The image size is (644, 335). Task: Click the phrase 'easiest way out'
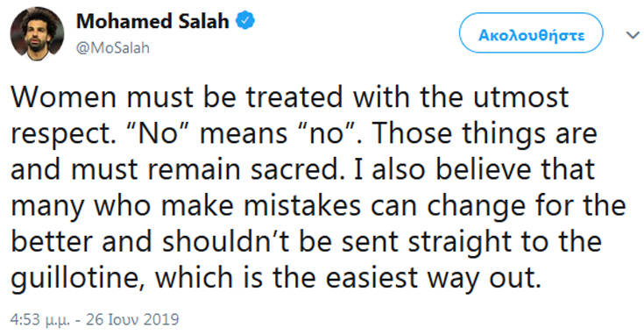point(430,277)
